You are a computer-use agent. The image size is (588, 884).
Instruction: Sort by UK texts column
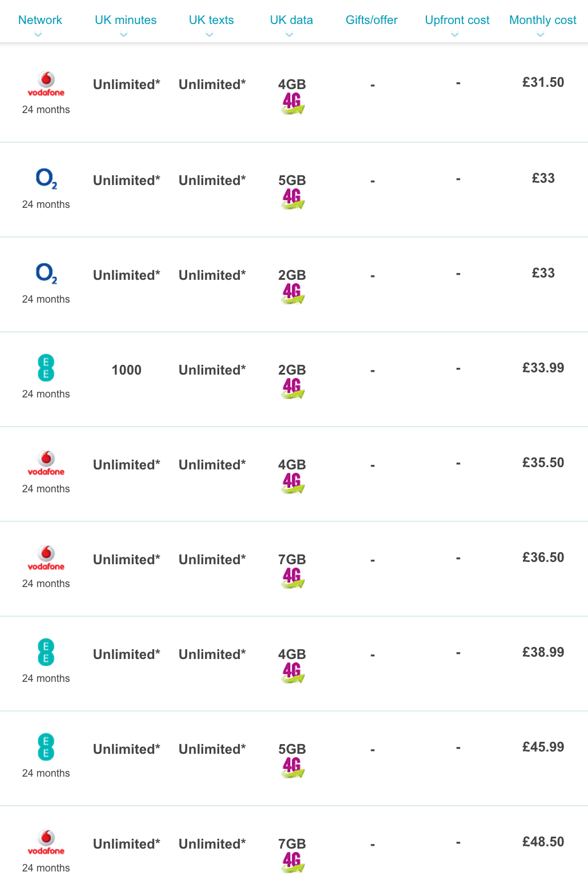coord(211,20)
